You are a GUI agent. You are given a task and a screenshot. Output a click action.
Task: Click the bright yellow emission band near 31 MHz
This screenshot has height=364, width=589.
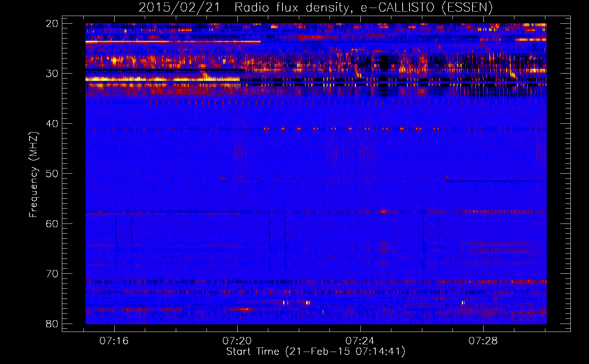(x=162, y=79)
